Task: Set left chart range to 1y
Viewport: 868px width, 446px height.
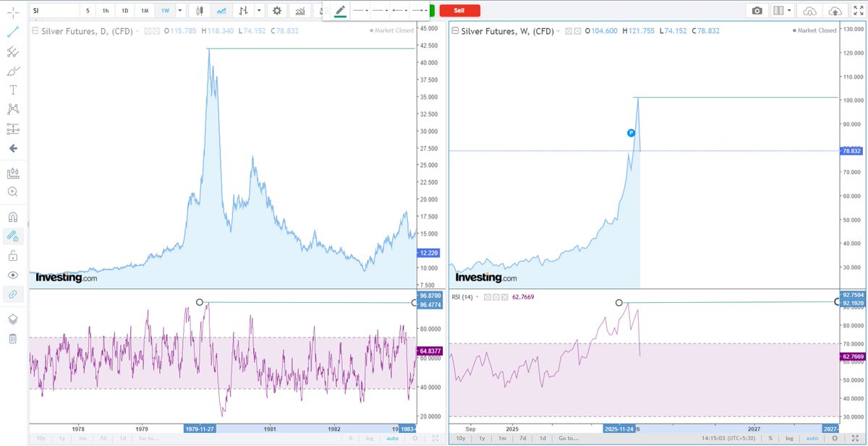Action: point(63,438)
